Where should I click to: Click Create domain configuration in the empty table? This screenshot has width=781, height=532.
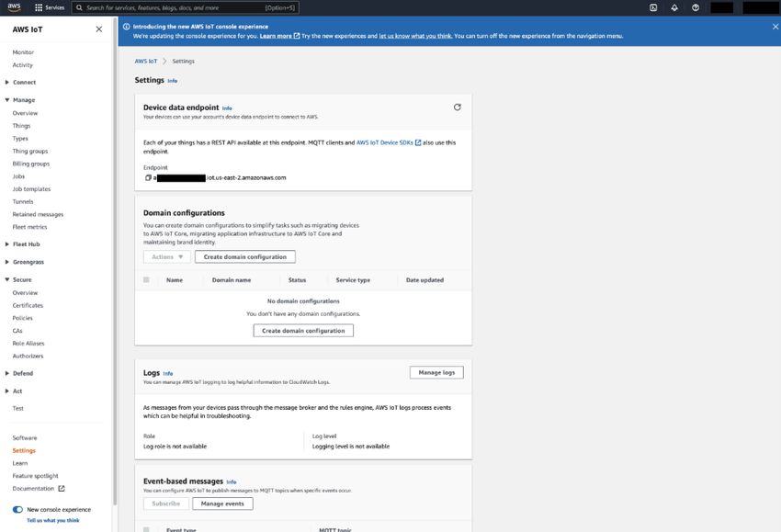[303, 331]
